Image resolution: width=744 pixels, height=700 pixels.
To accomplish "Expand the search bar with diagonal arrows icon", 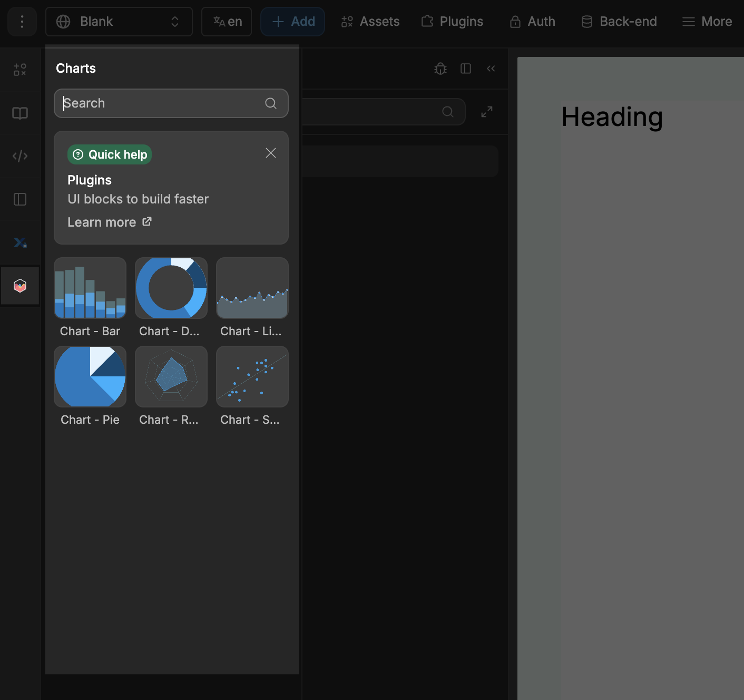I will (486, 112).
